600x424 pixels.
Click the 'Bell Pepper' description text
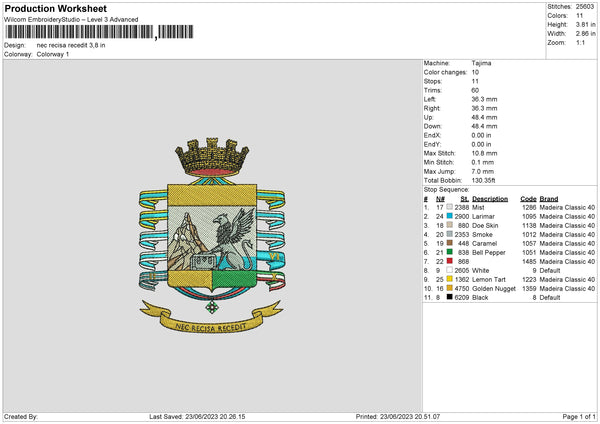pyautogui.click(x=489, y=253)
